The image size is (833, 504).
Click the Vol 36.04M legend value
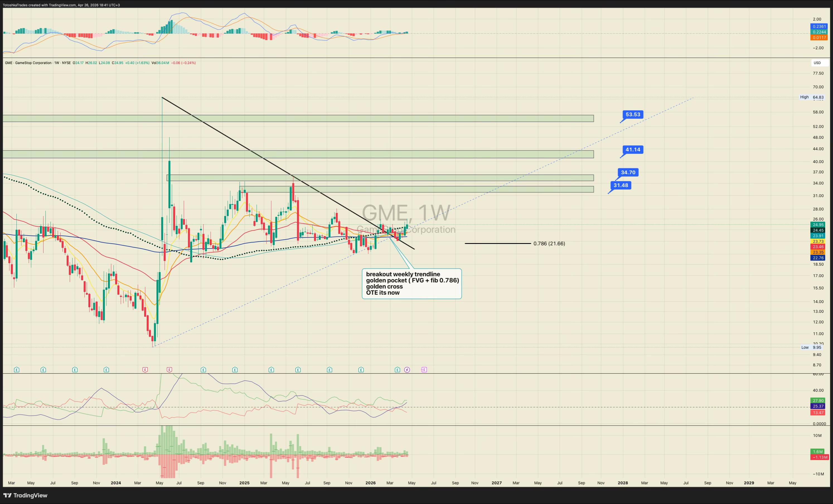click(x=160, y=63)
